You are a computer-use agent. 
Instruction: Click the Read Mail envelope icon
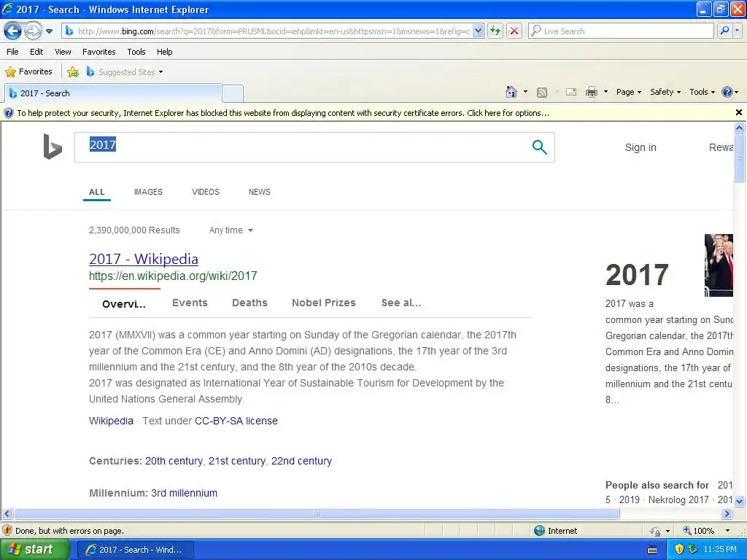pyautogui.click(x=570, y=92)
